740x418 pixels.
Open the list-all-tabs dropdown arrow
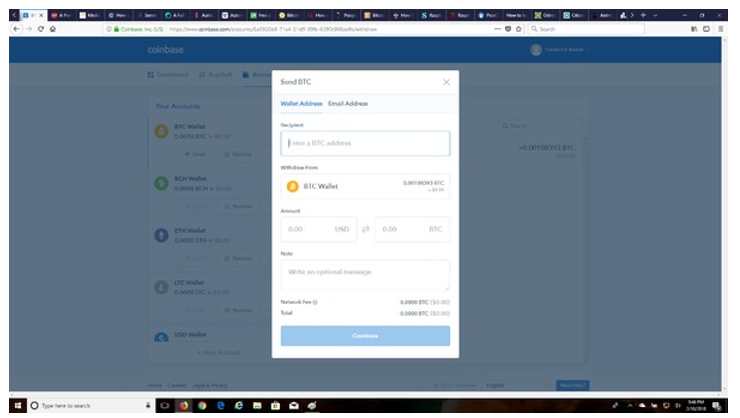click(x=656, y=15)
